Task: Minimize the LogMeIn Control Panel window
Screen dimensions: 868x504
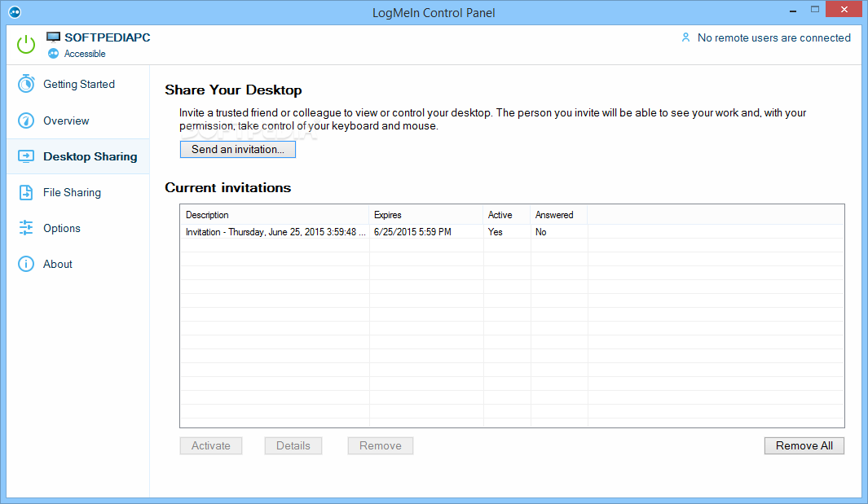Action: tap(793, 10)
